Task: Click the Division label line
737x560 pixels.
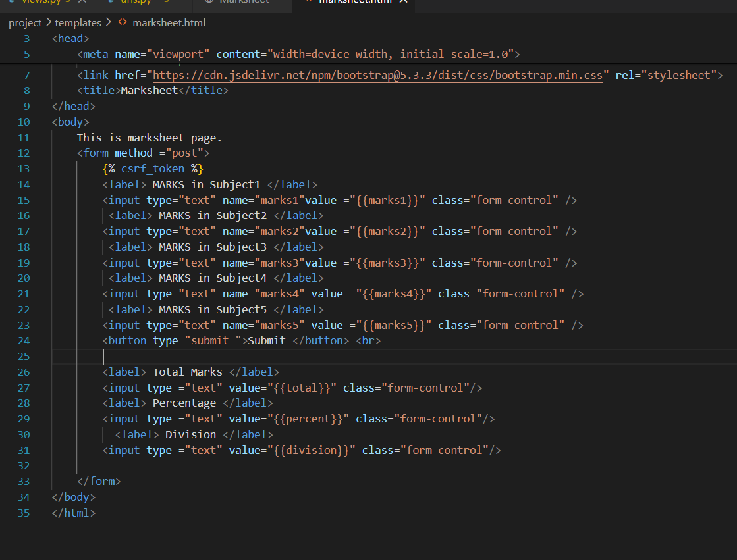Action: (194, 434)
